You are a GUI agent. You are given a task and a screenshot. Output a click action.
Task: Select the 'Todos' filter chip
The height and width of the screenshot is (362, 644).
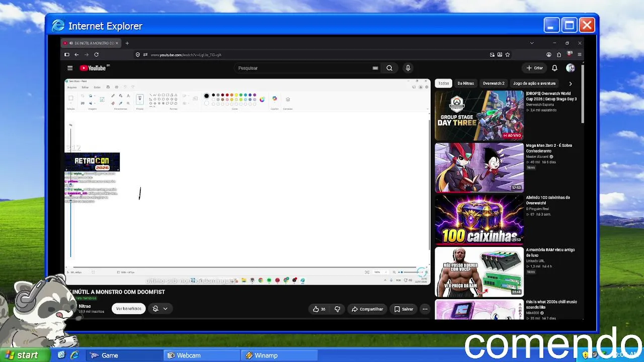click(x=443, y=83)
